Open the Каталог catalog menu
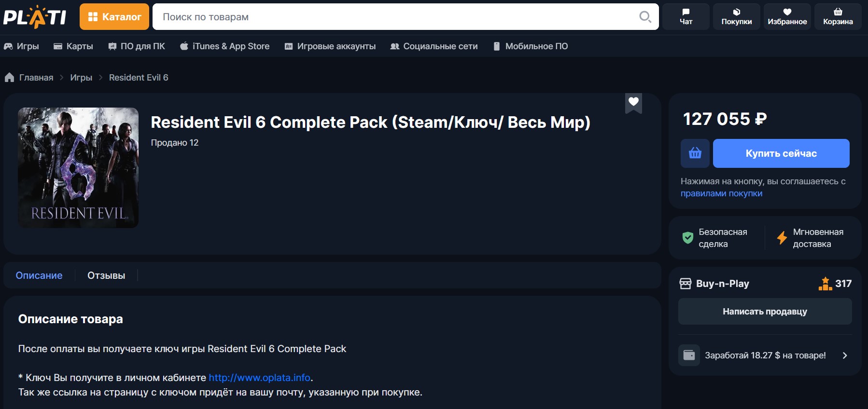Screen dimensions: 868x409 point(115,17)
